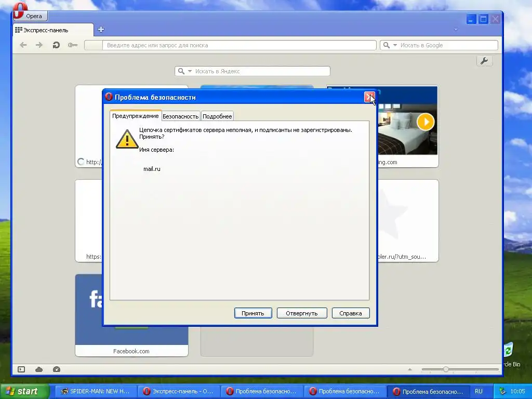Expand the Google search engine dropdown arrow
Screen dimensions: 532x399
[395, 45]
